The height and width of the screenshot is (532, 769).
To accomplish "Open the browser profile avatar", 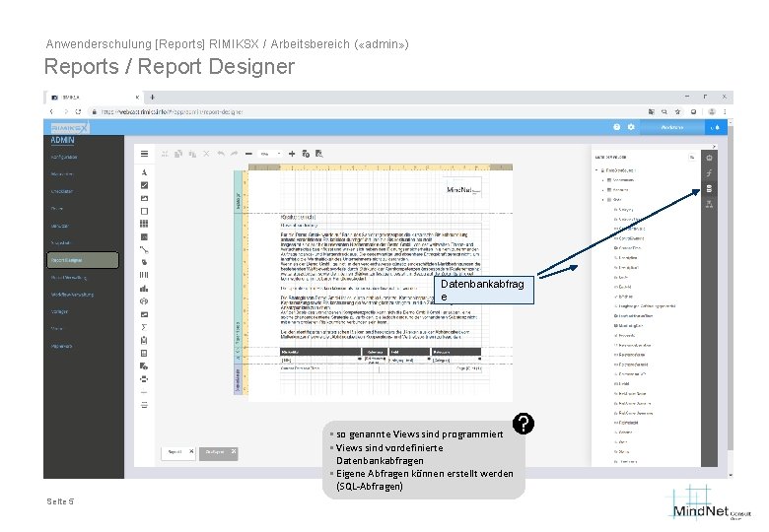I will click(x=712, y=111).
